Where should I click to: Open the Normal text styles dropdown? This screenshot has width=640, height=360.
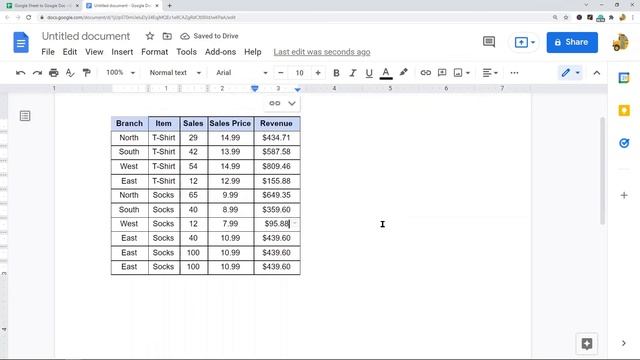(175, 73)
